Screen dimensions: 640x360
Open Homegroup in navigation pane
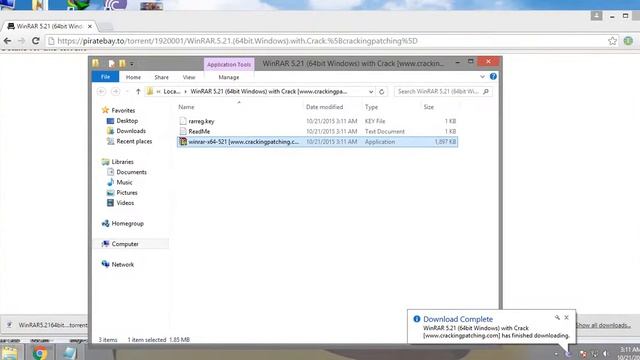pos(127,223)
